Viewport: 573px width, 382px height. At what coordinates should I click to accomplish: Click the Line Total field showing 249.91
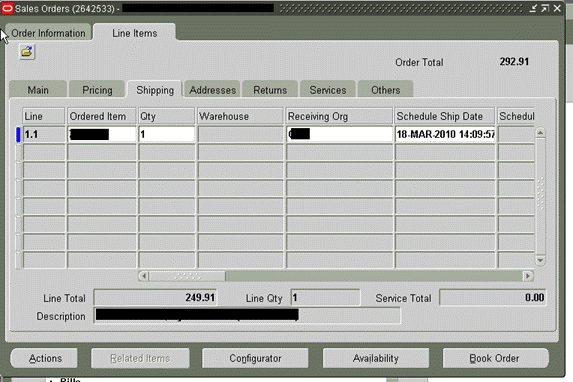pos(156,298)
